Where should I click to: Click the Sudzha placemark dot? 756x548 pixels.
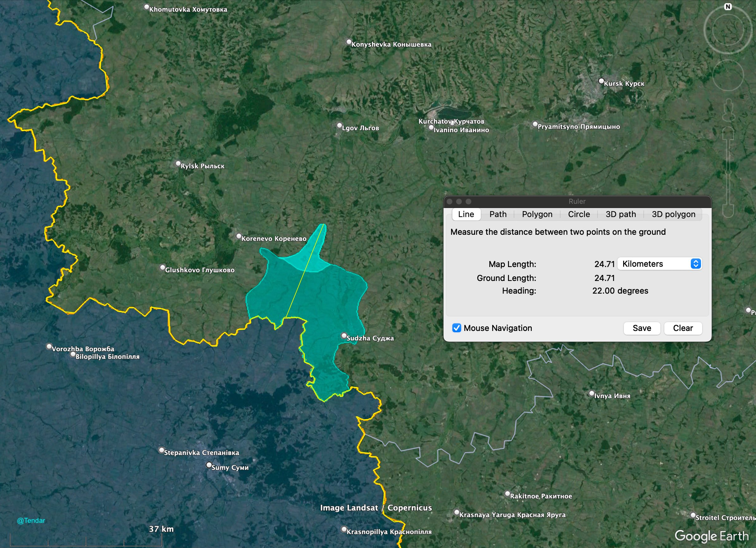click(344, 335)
